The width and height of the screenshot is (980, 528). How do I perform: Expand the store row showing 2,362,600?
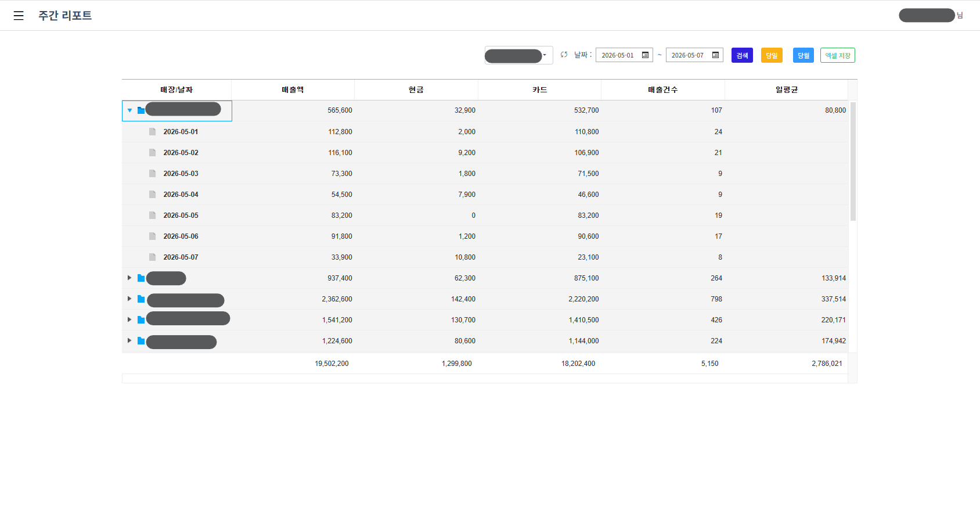click(x=129, y=299)
